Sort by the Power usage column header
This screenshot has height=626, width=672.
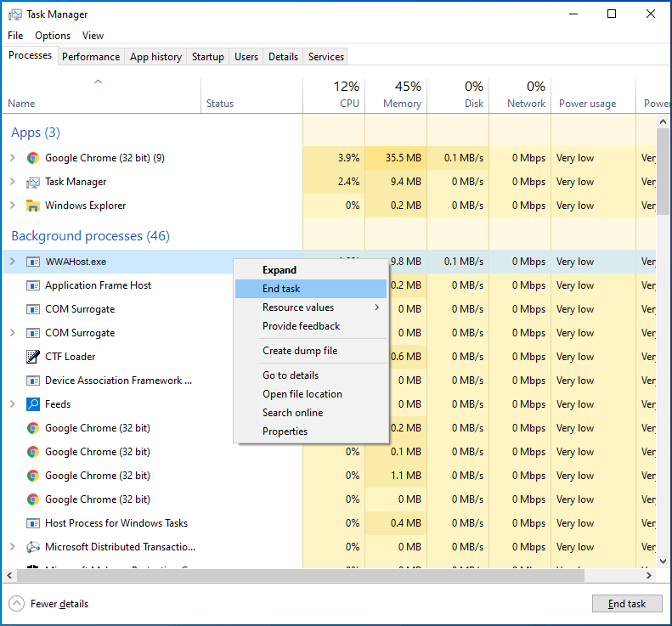point(594,95)
